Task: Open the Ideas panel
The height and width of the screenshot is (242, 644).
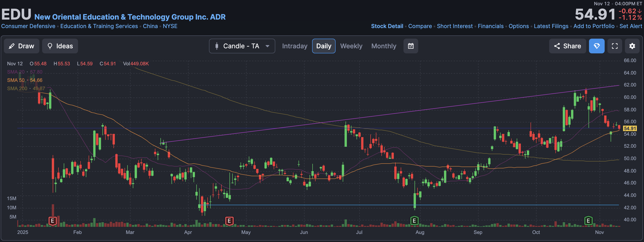Action: click(x=60, y=46)
